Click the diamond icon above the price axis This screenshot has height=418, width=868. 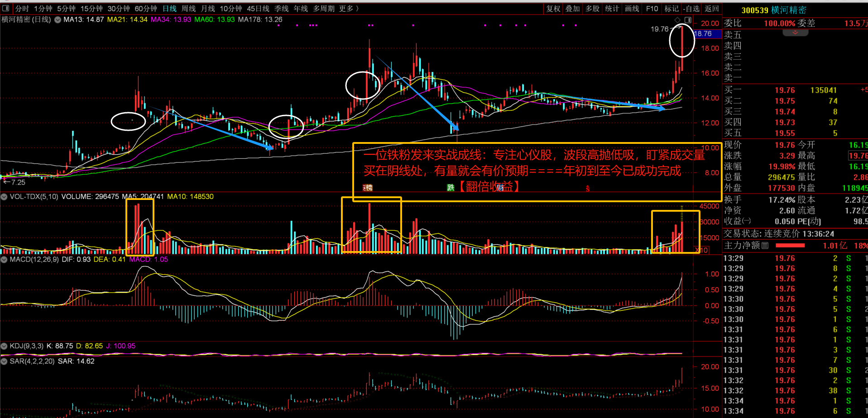click(x=678, y=20)
